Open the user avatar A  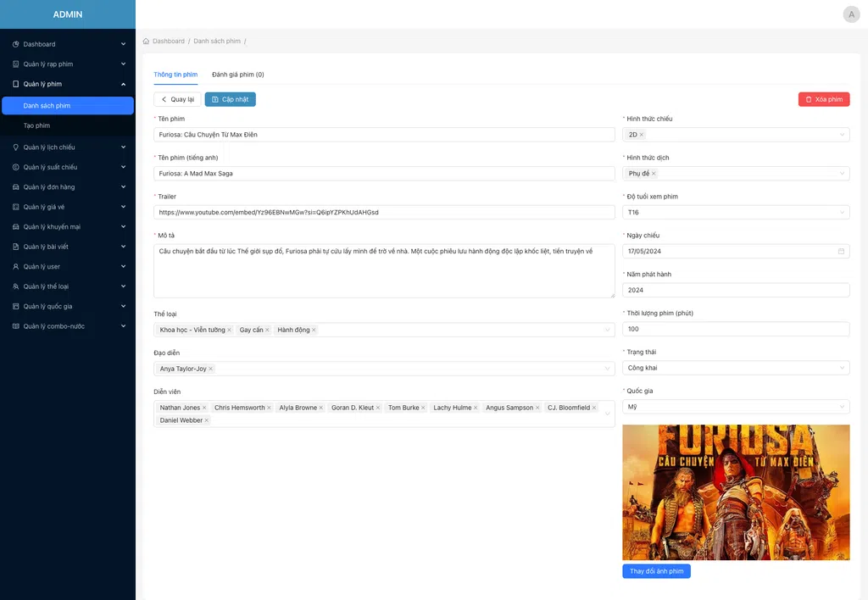click(851, 14)
